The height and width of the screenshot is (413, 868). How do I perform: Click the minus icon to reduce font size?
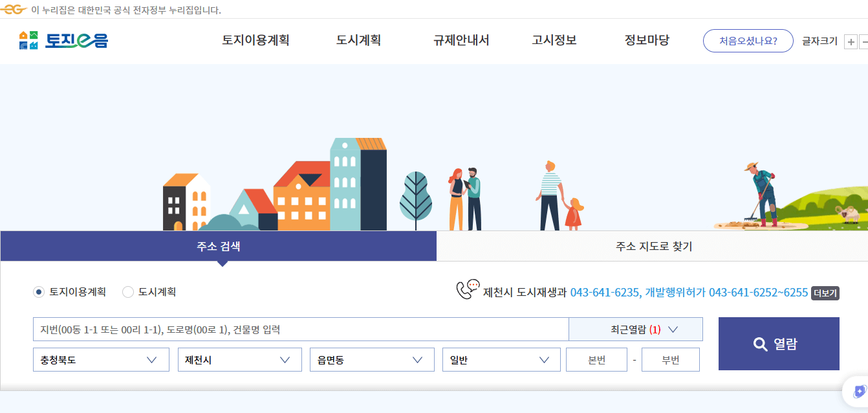865,41
